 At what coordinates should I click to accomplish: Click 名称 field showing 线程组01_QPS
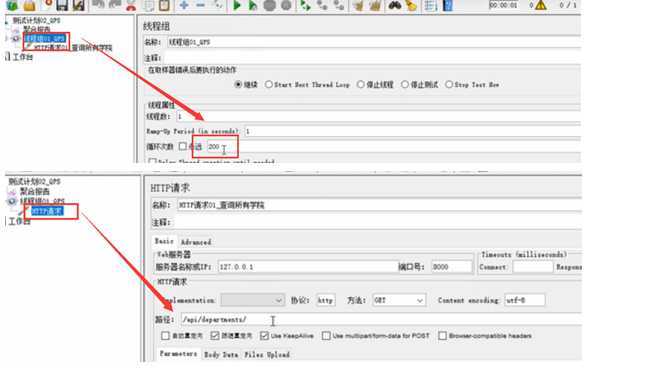pos(374,42)
